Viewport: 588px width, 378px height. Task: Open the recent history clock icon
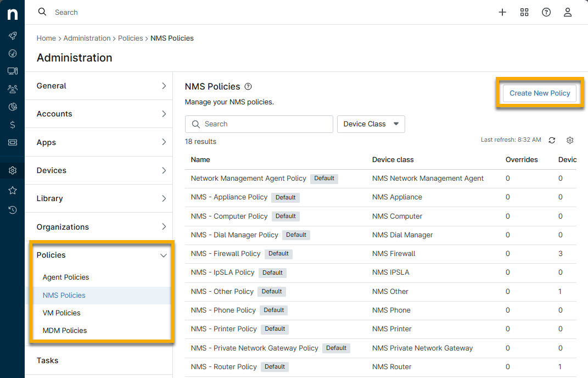click(13, 209)
